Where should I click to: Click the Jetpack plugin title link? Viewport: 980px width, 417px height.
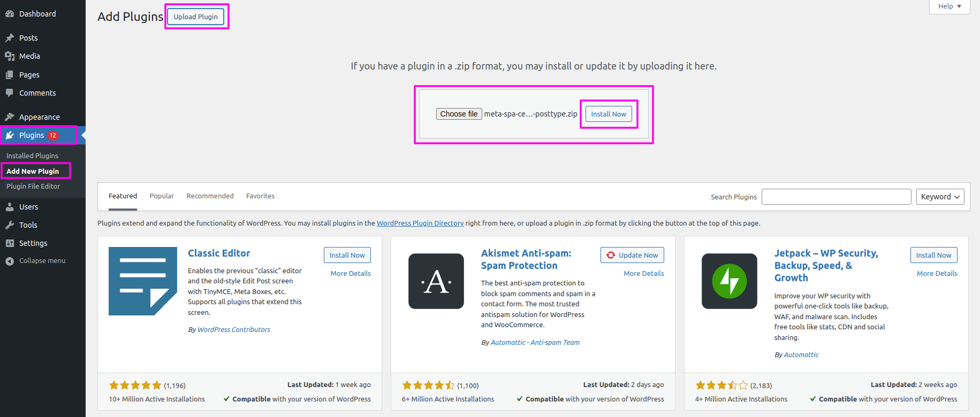click(x=826, y=266)
